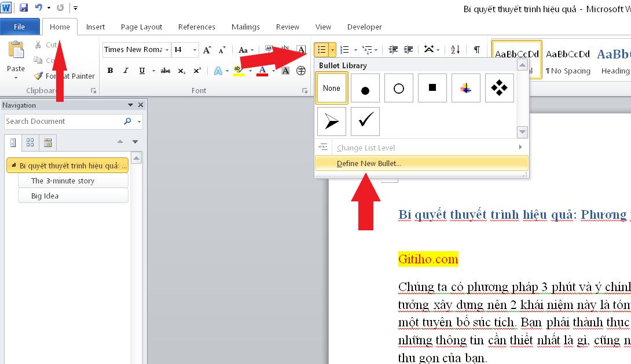Click the Decrease Indent icon
Viewport: 631px width, 364px height.
393,50
